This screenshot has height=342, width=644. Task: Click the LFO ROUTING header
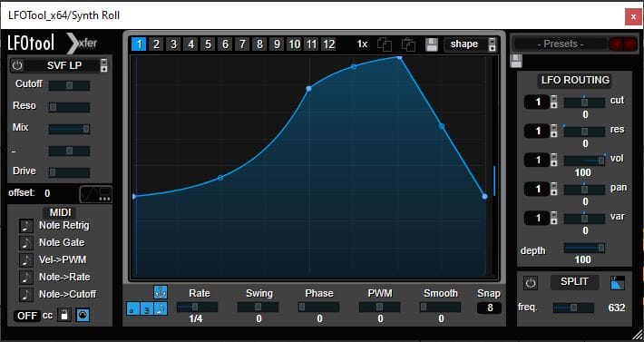coord(575,80)
